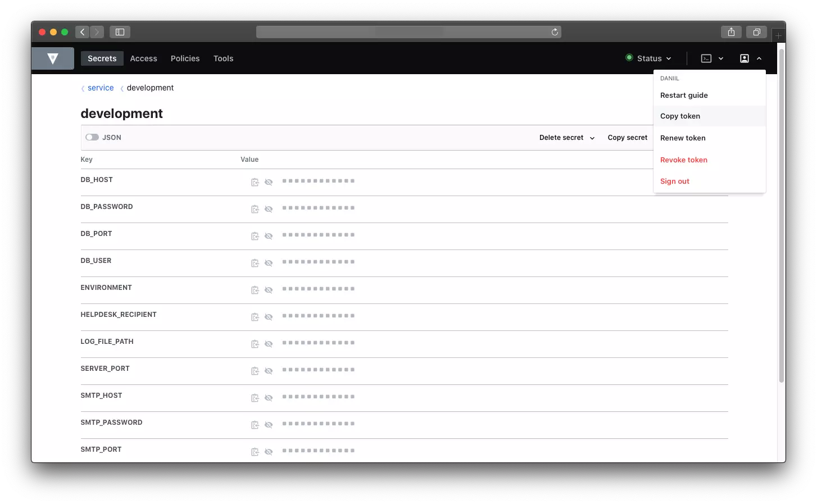Click the development breadcrumb

pos(150,88)
